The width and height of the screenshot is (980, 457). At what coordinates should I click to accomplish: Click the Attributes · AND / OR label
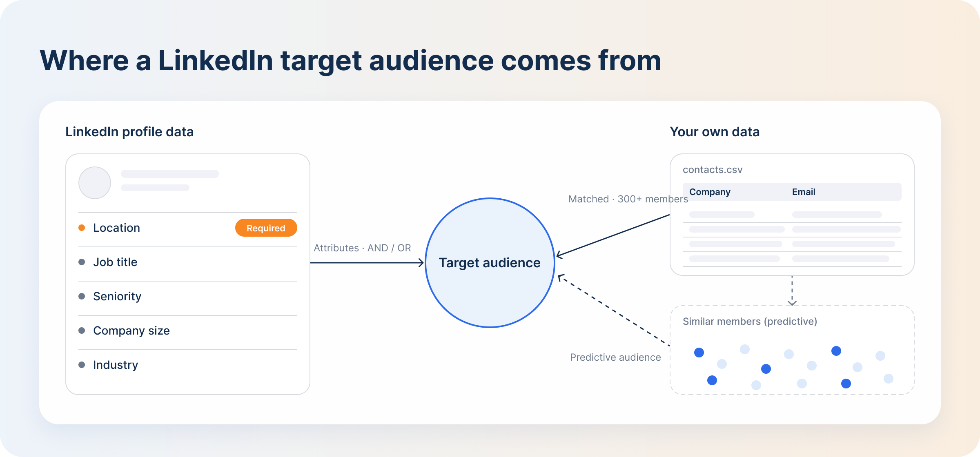tap(362, 248)
